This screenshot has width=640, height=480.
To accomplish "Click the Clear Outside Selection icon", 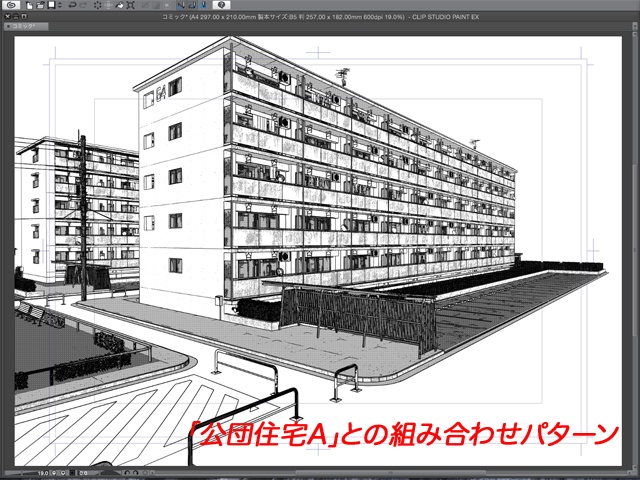I will (x=109, y=5).
